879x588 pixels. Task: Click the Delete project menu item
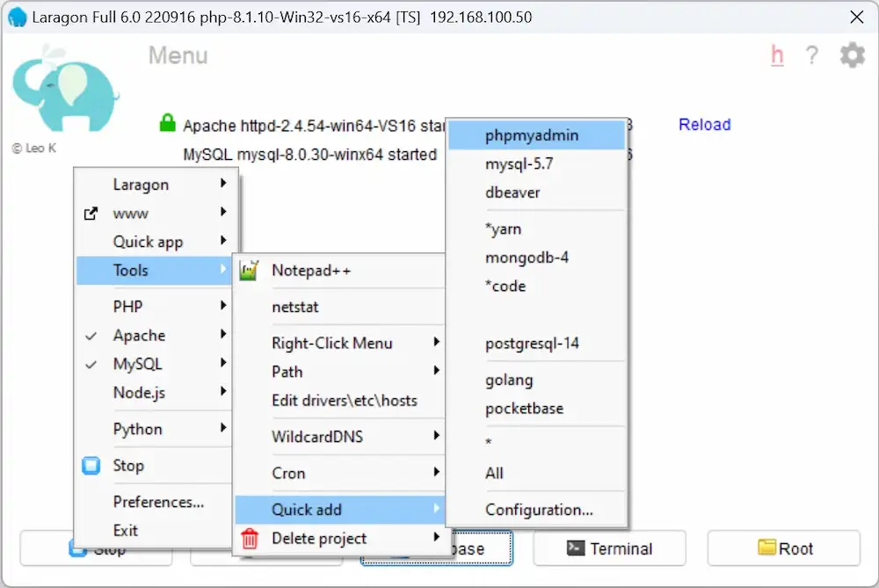pyautogui.click(x=339, y=538)
